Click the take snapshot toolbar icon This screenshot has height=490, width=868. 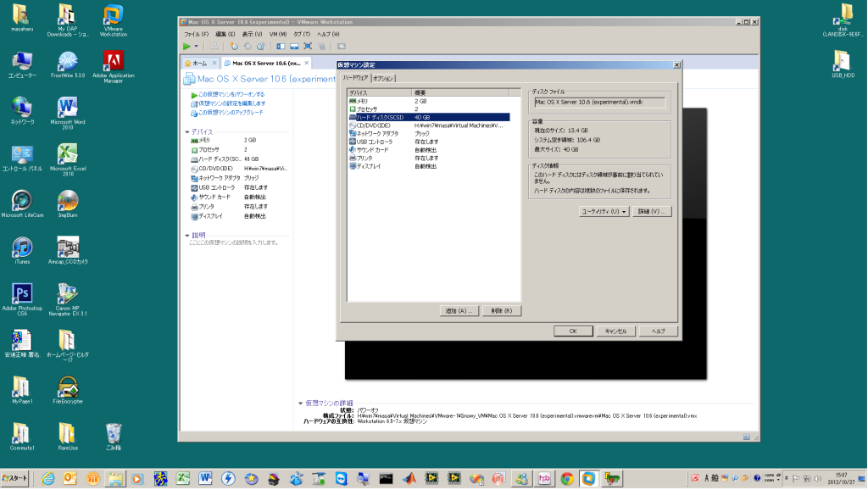click(x=232, y=46)
